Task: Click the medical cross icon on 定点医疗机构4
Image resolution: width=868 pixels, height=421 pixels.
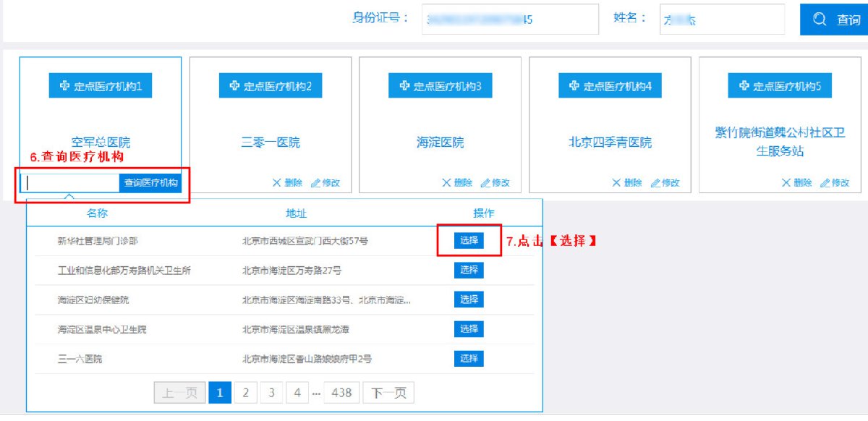Action: [x=574, y=86]
